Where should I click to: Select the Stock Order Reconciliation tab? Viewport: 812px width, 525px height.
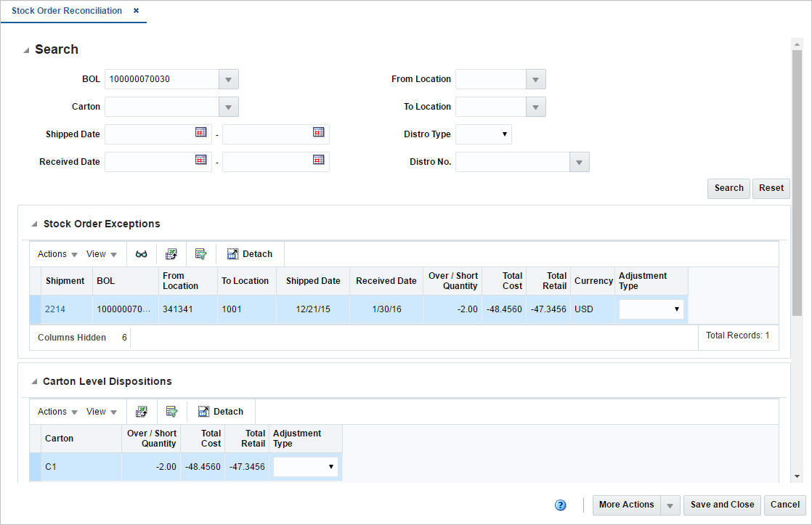pos(67,11)
